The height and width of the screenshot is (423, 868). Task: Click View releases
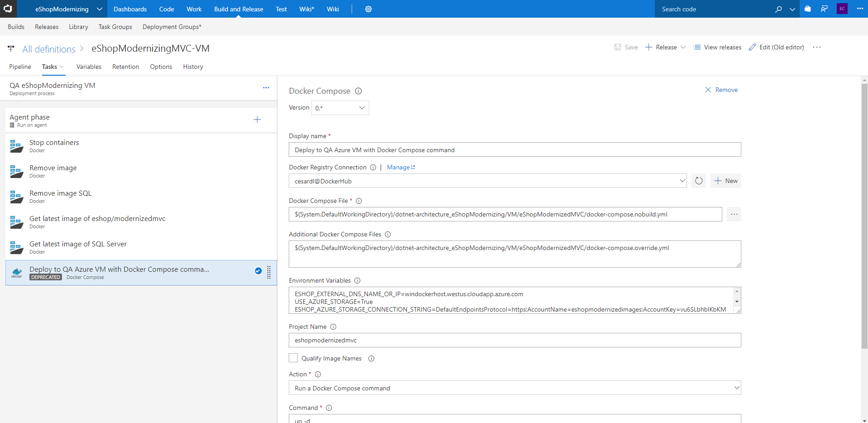tap(717, 47)
